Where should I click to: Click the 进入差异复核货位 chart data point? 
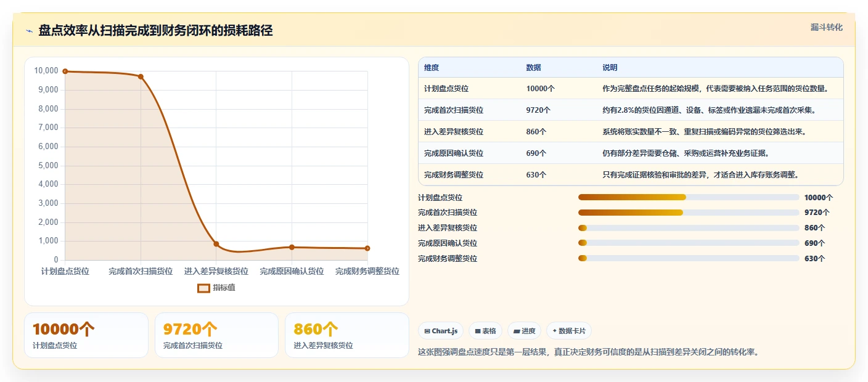[x=216, y=244]
